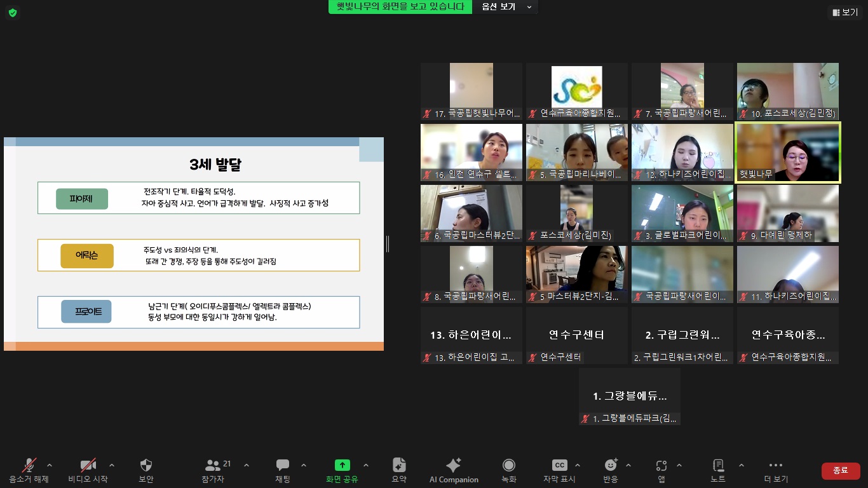Click muted mic icon on 햇빛나무어 tile 17
Viewport: 868px width, 488px height.
(x=427, y=114)
